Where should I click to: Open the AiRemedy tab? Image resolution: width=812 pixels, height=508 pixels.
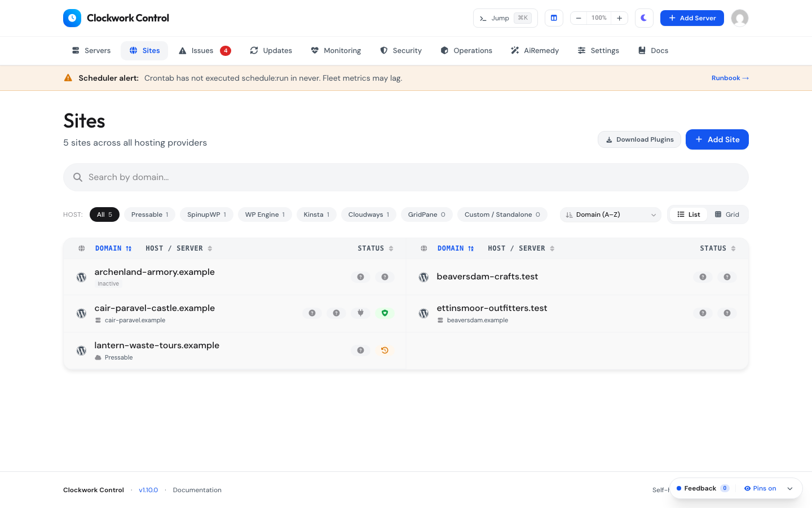[535, 51]
